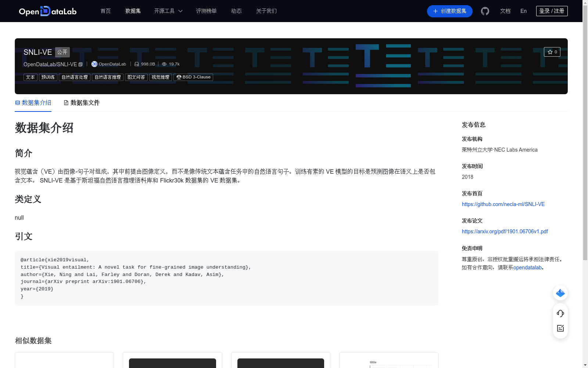Open 动态 in navigation bar
The width and height of the screenshot is (588, 368).
[x=236, y=11]
